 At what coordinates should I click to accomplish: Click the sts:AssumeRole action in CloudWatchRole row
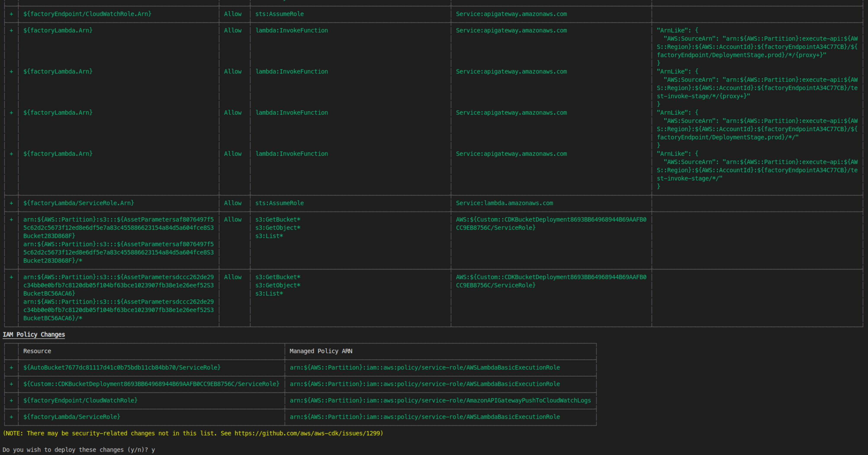[x=279, y=14]
